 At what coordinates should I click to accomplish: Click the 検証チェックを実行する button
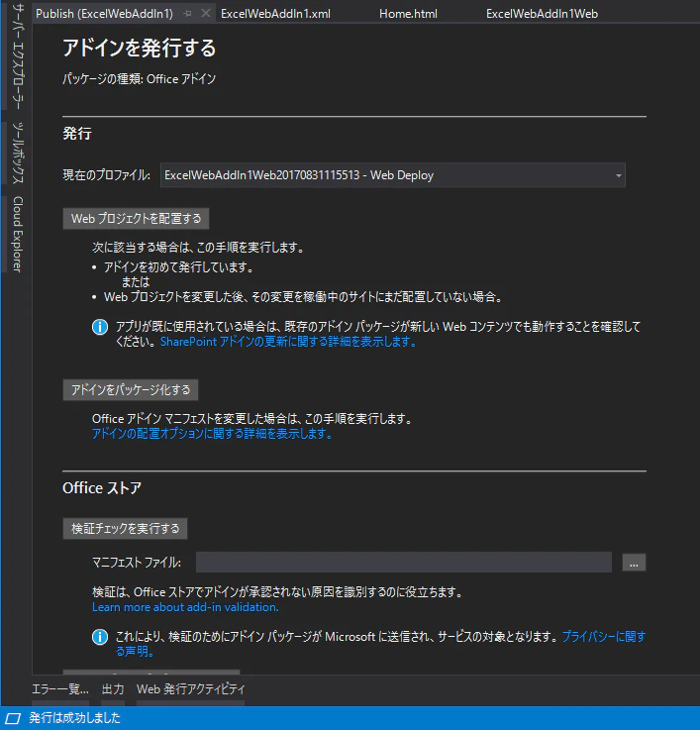coord(125,528)
